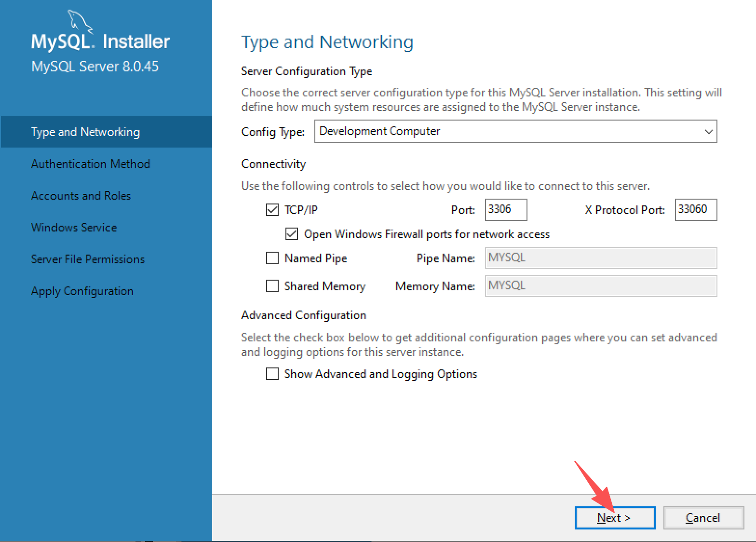Screen dimensions: 756x542
Task: Open Accounts and Roles step
Action: pyautogui.click(x=106, y=195)
